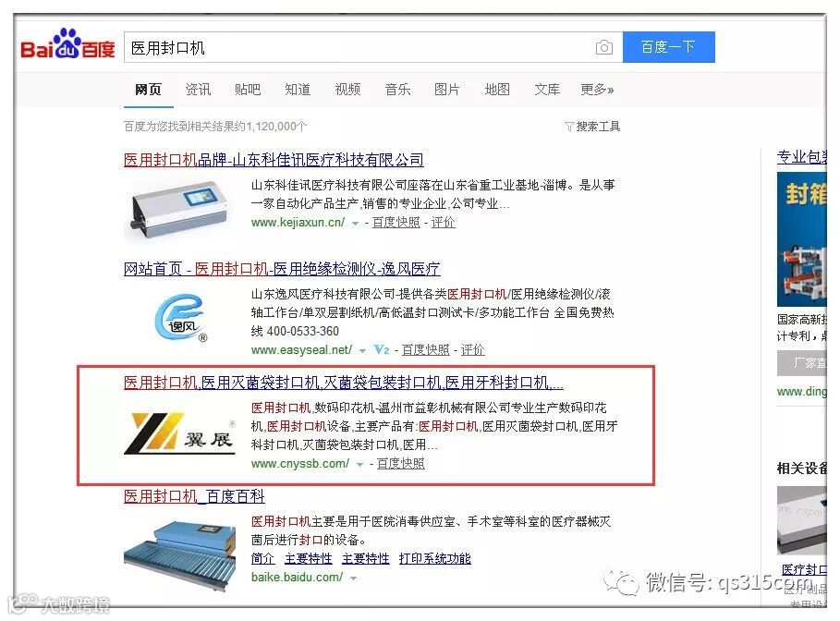Open the 医用封口机_百度百科 result link
Screen dimensions: 840x621
[194, 496]
